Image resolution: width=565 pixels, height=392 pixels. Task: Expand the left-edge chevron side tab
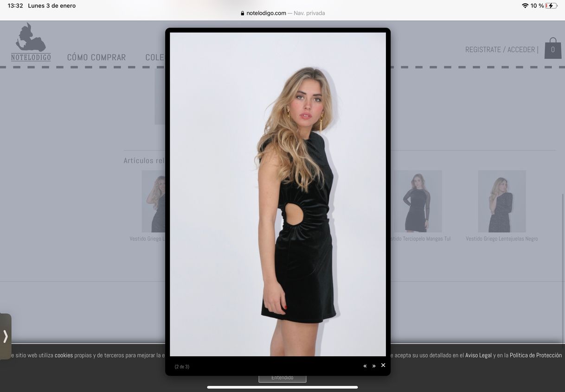[x=5, y=336]
